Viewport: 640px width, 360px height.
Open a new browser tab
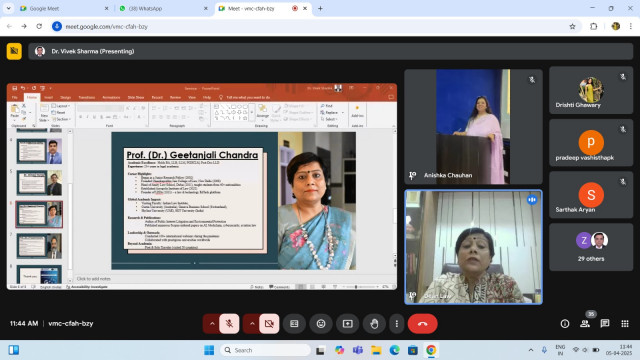click(320, 8)
